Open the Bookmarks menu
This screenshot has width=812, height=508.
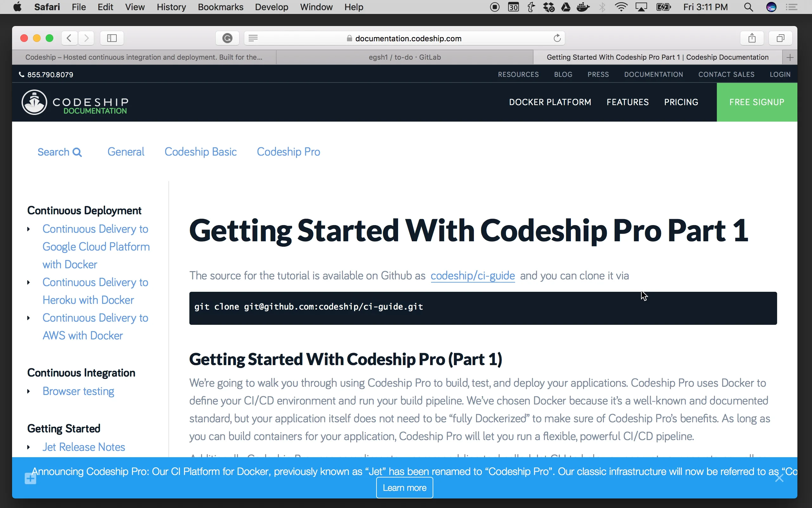tap(220, 7)
